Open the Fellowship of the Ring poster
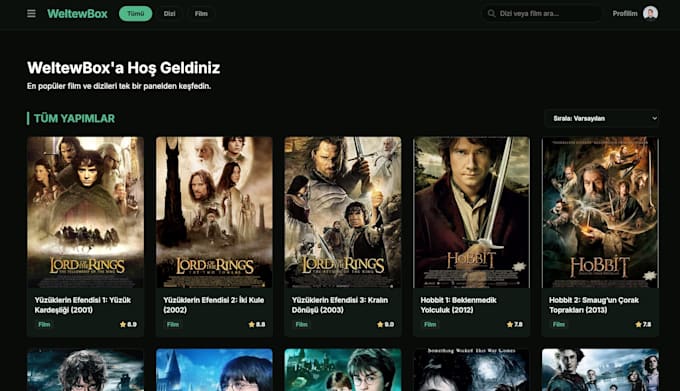This screenshot has height=391, width=680. coord(85,212)
